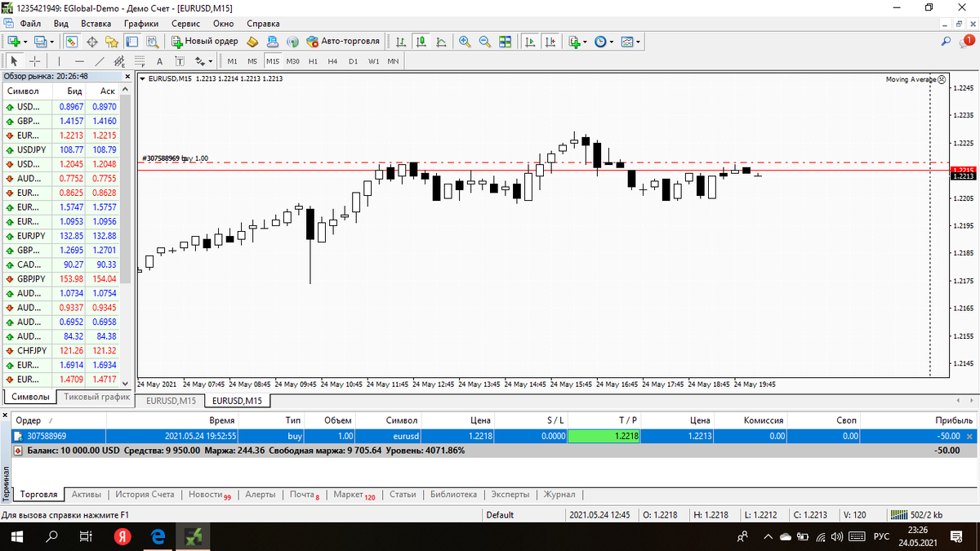This screenshot has height=551, width=980.
Task: Toggle the Market Watch window icon
Action: click(x=72, y=42)
